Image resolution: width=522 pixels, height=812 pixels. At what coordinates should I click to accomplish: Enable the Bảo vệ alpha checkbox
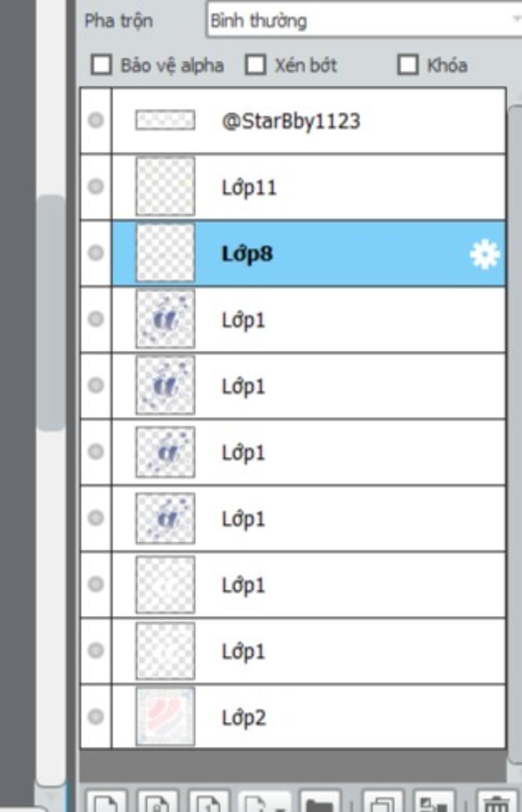point(101,65)
